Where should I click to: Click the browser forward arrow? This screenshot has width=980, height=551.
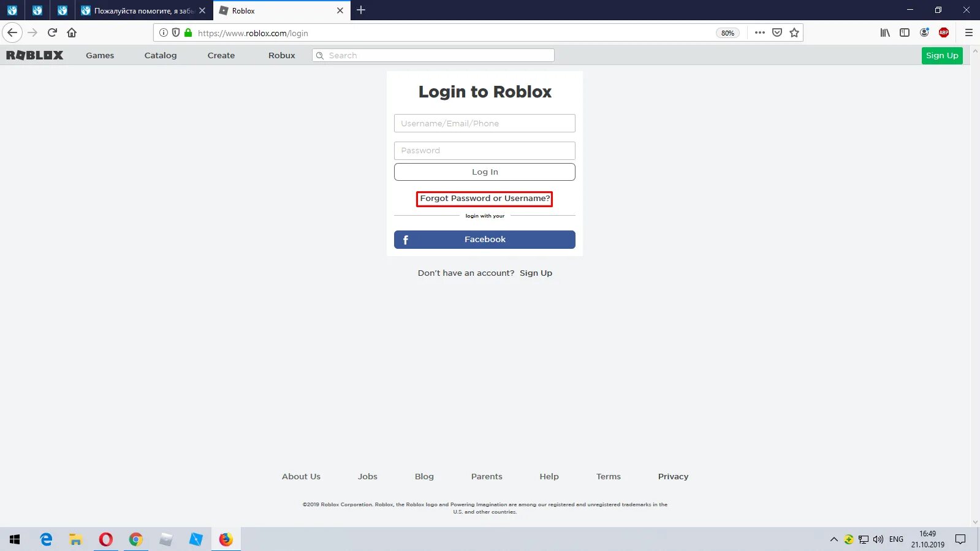(x=32, y=32)
